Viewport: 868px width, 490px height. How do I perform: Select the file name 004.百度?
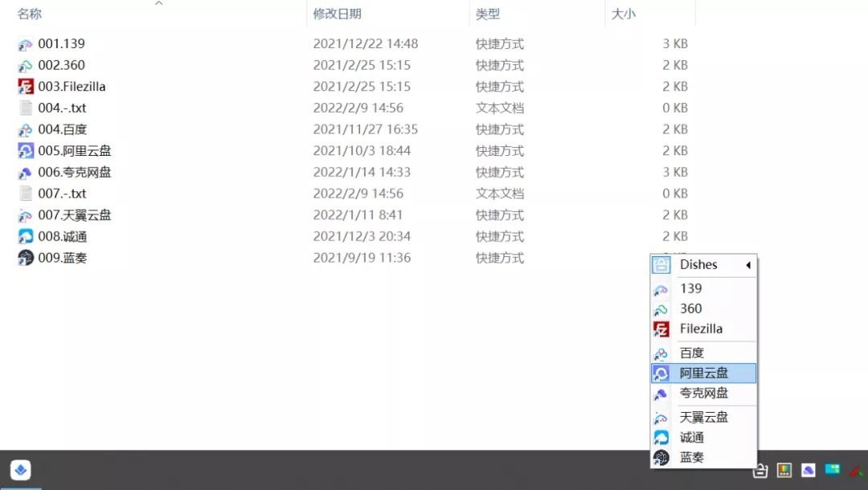63,129
